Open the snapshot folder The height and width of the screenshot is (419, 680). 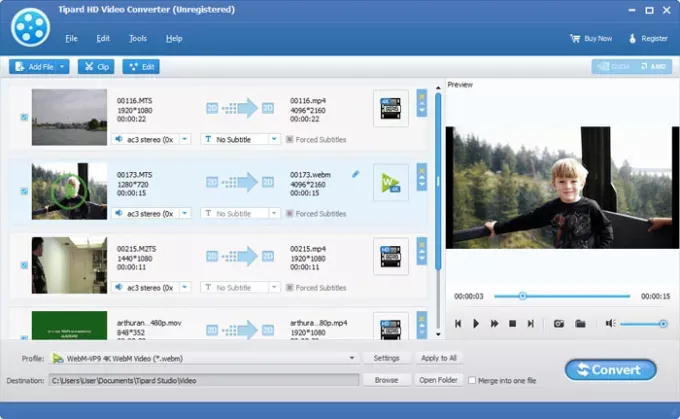coord(580,324)
